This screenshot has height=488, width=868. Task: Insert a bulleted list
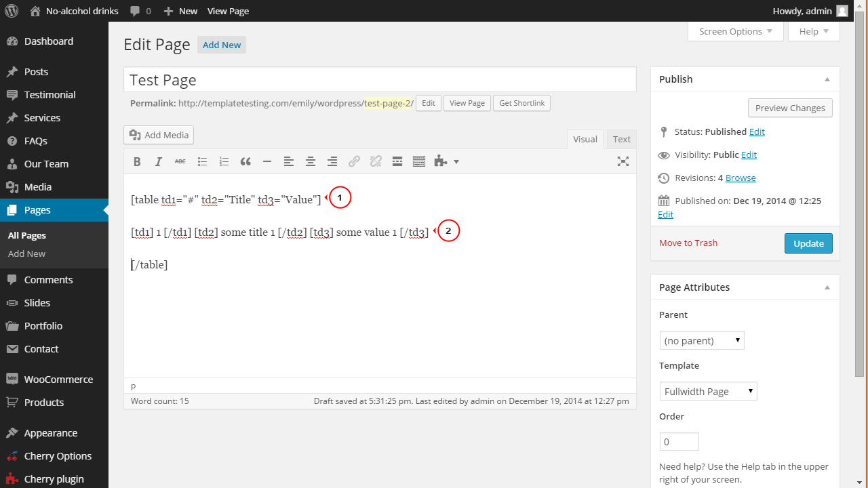pyautogui.click(x=202, y=161)
